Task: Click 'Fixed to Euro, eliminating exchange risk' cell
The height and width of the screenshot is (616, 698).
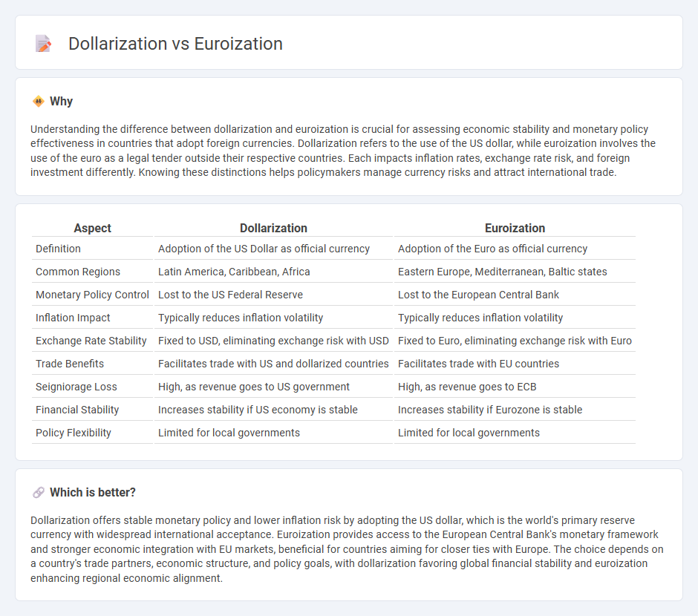Action: tap(515, 341)
